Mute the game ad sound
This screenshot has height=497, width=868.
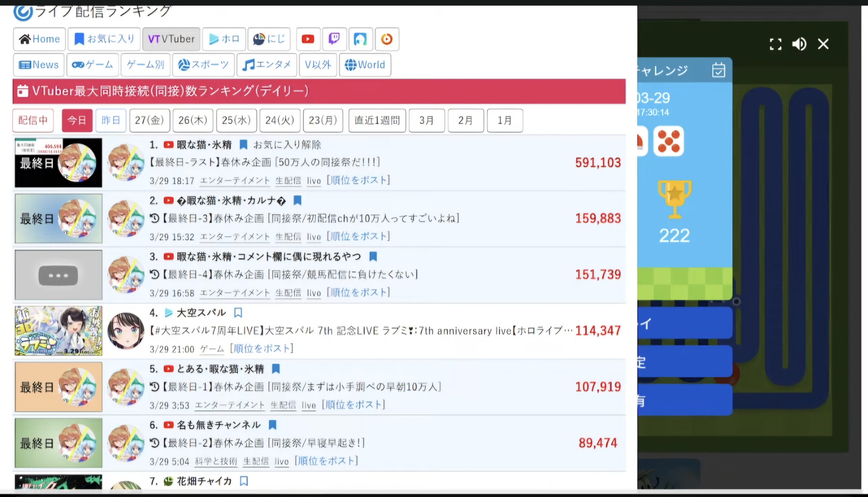799,44
